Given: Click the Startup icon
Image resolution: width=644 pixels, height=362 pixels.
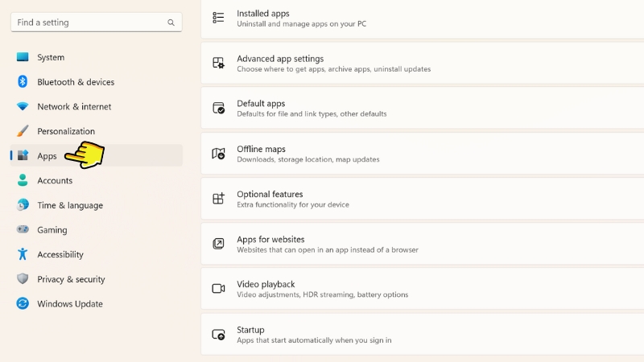Looking at the screenshot, I should click(x=218, y=334).
